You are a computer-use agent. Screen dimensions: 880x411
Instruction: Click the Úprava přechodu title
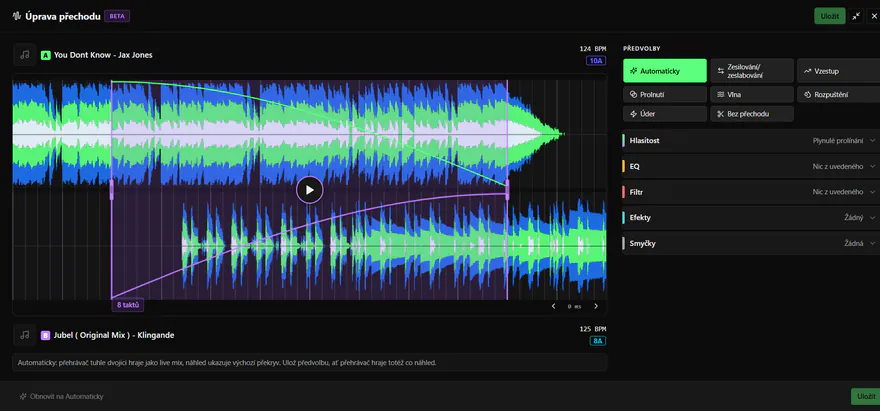pos(63,16)
